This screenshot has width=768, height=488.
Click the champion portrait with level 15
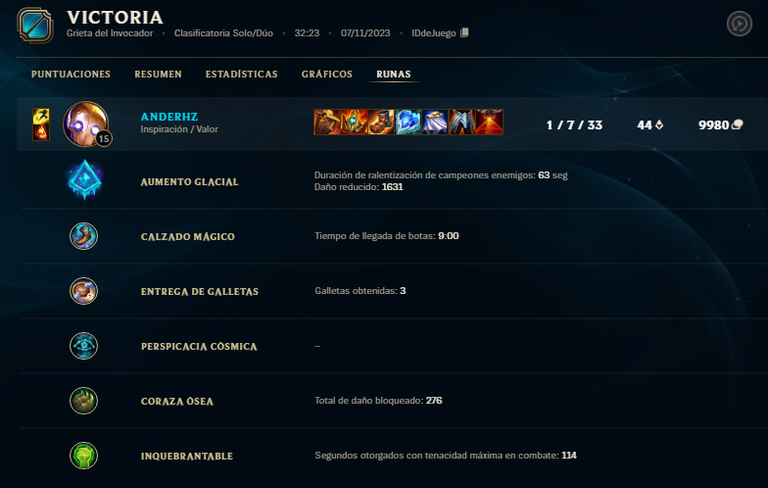(86, 124)
